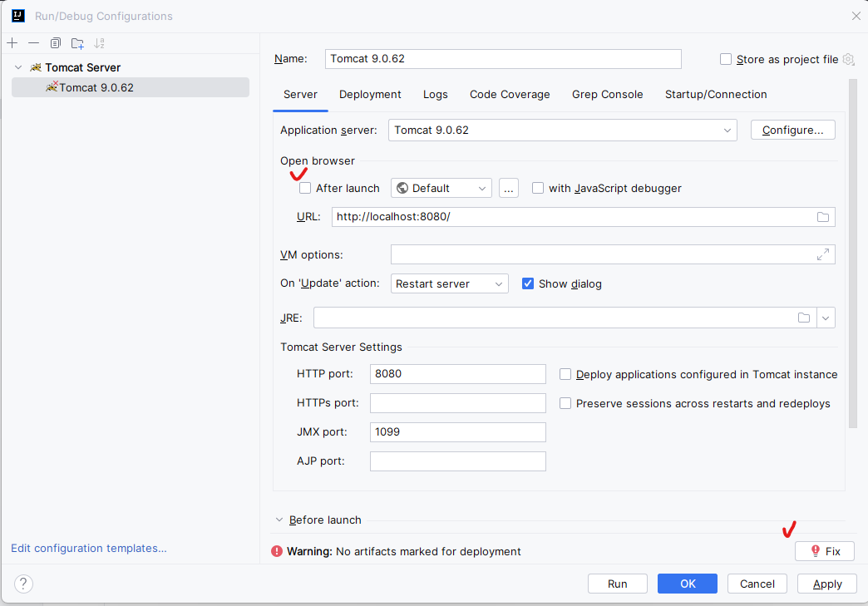Click the help question mark button
The height and width of the screenshot is (606, 868).
[23, 584]
